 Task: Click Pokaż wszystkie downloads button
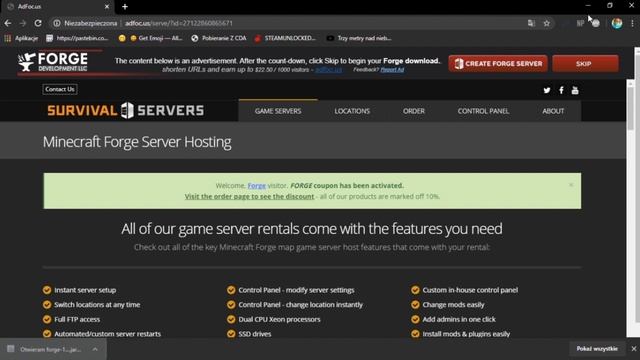597,349
